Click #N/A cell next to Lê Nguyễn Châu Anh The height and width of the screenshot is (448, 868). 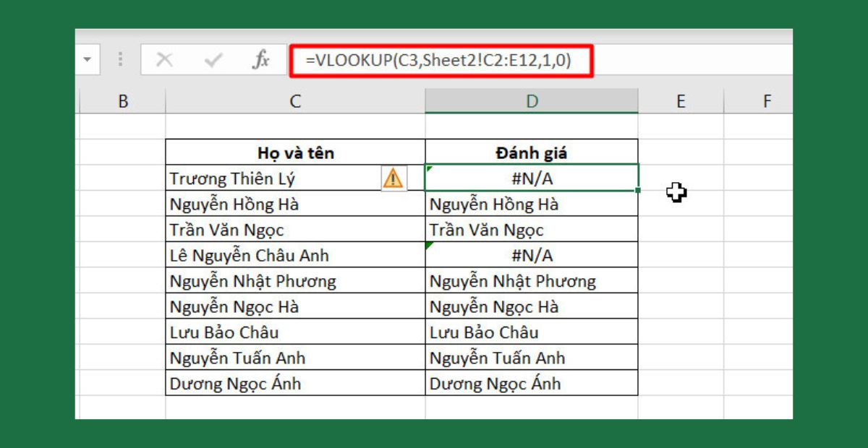(x=532, y=255)
